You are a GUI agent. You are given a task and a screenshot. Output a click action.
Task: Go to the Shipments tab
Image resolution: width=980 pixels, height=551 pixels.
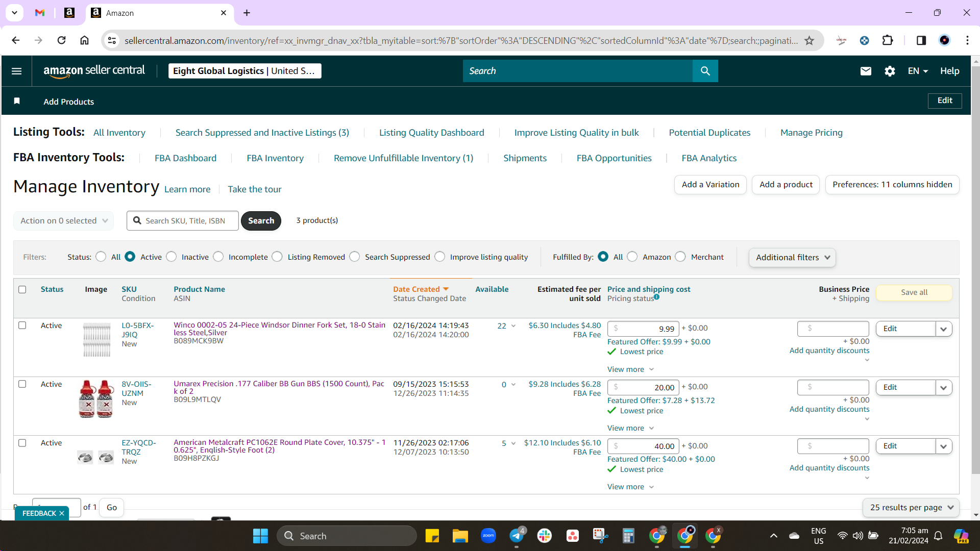click(x=525, y=158)
